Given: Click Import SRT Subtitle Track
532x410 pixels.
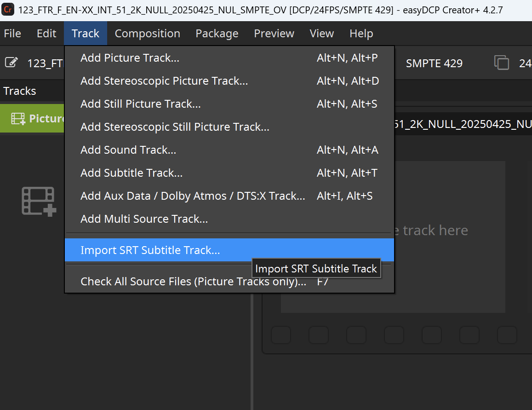Looking at the screenshot, I should click(x=150, y=250).
